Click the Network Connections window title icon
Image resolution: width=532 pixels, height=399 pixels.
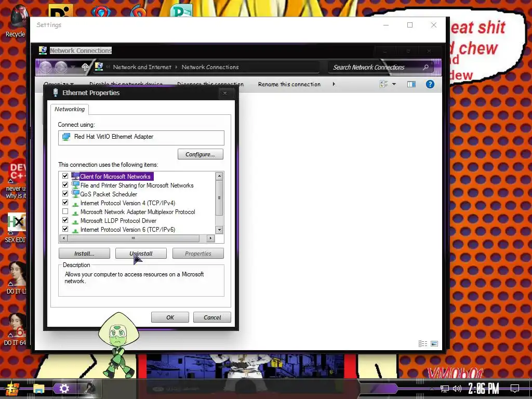coord(43,50)
